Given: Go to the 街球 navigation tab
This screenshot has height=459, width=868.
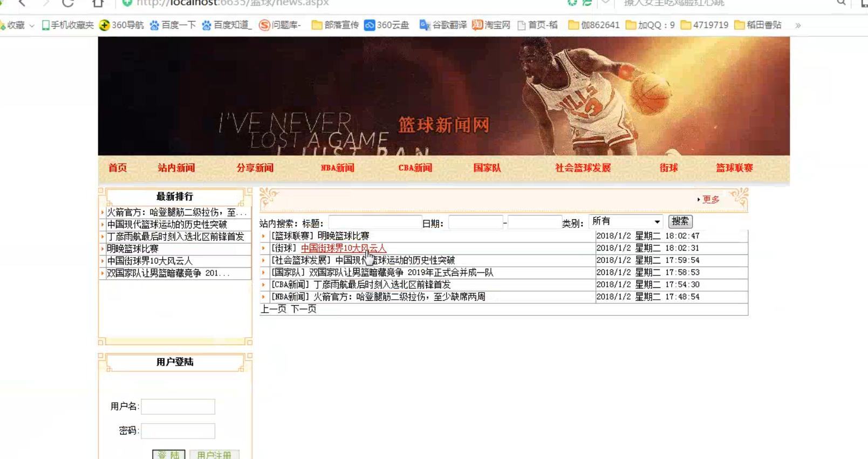Looking at the screenshot, I should (x=668, y=168).
